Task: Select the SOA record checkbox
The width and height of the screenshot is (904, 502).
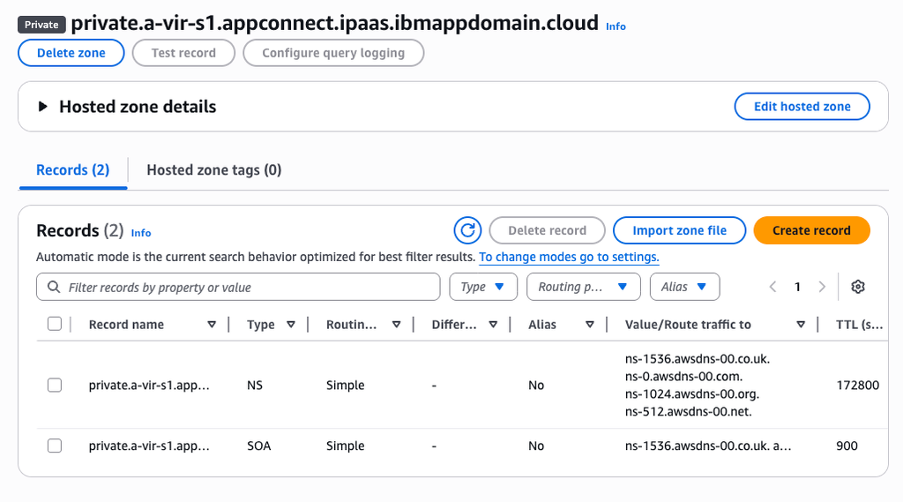Action: click(55, 446)
